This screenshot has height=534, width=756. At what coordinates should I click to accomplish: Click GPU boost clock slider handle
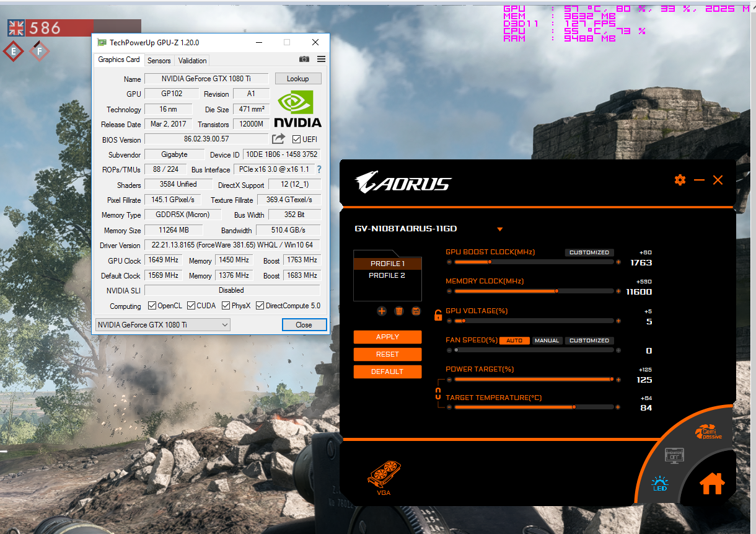(490, 262)
